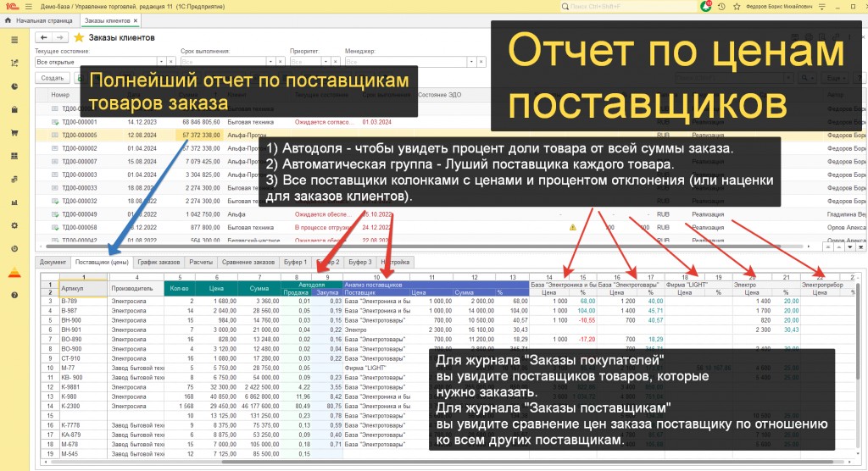Select article cell К-2300
The image size is (868, 471).
[83, 407]
